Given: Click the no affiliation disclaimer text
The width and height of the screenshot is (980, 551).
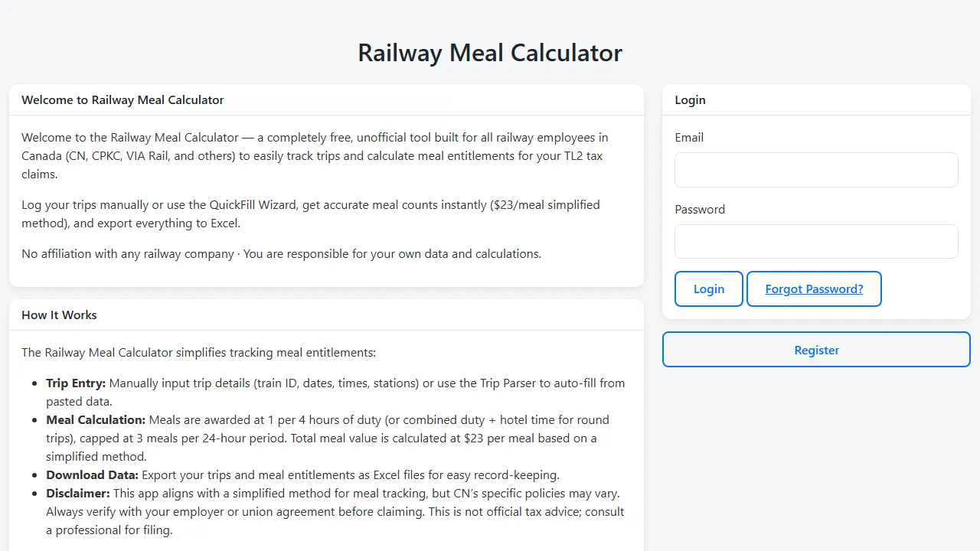Looking at the screenshot, I should pos(281,253).
